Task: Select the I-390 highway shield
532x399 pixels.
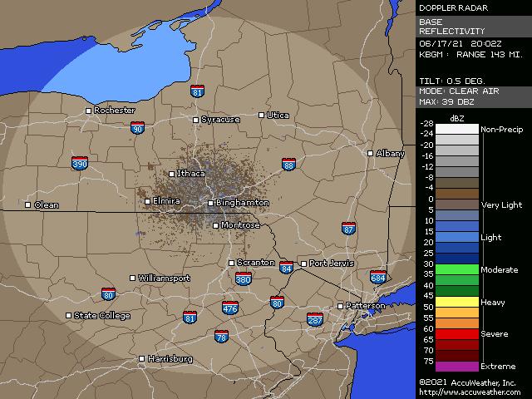Action: [80, 164]
